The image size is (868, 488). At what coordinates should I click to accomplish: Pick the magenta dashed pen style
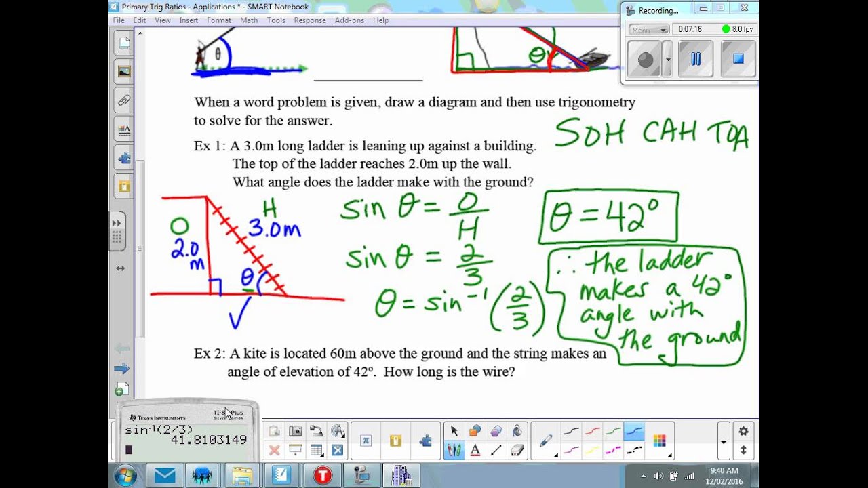click(x=613, y=450)
